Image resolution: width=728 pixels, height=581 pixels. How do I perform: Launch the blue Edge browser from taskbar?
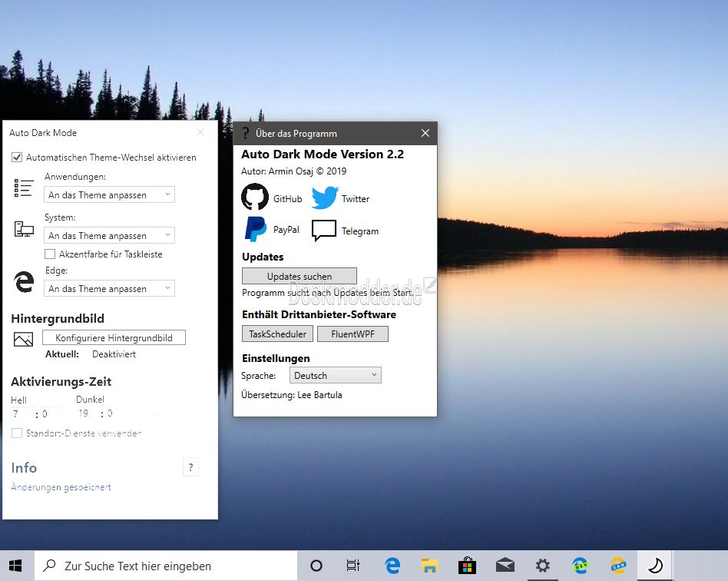[392, 566]
